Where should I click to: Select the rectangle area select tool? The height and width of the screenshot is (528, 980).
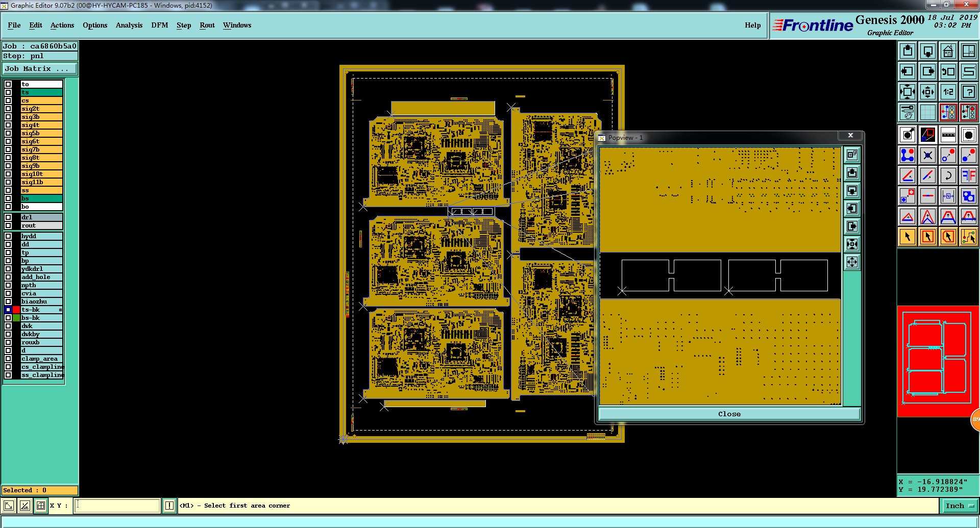(x=928, y=237)
